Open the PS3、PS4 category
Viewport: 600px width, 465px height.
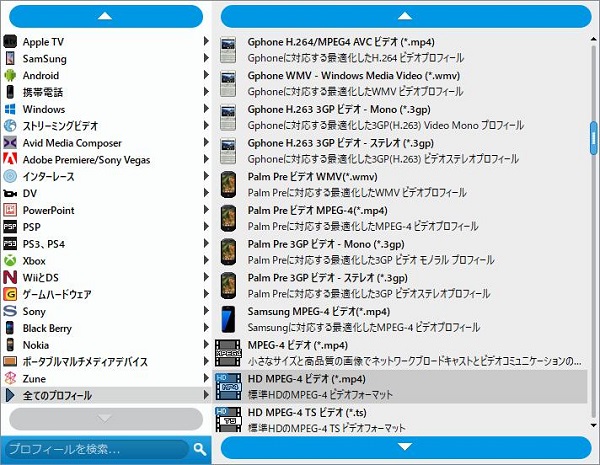[x=106, y=244]
